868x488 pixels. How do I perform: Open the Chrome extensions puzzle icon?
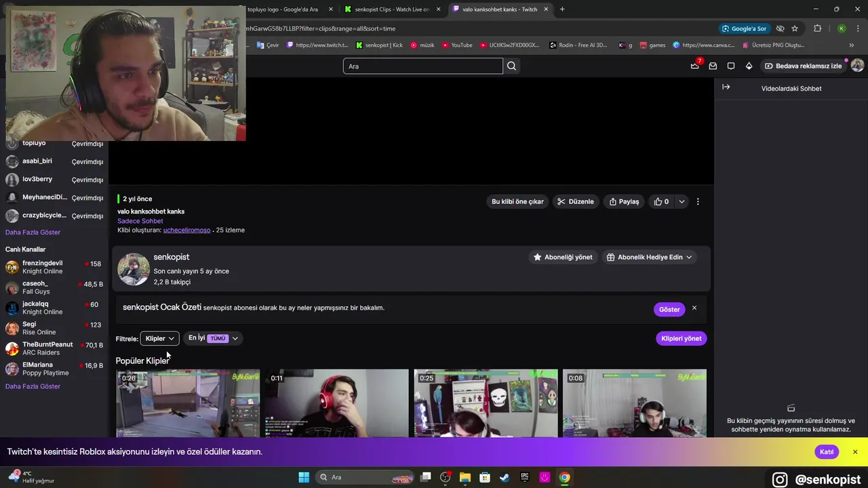(817, 28)
